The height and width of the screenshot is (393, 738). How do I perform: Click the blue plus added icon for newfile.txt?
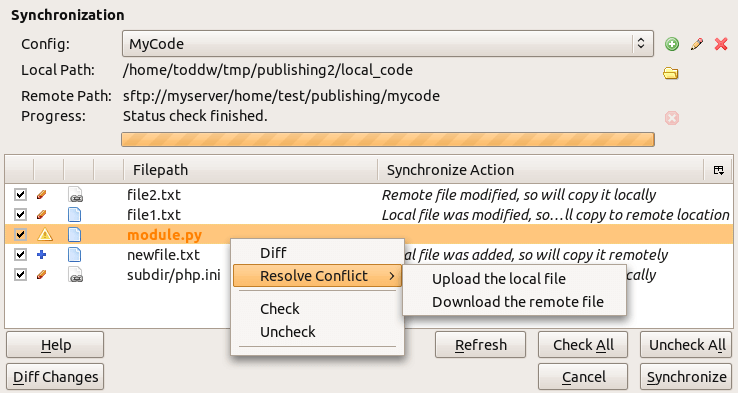(41, 255)
